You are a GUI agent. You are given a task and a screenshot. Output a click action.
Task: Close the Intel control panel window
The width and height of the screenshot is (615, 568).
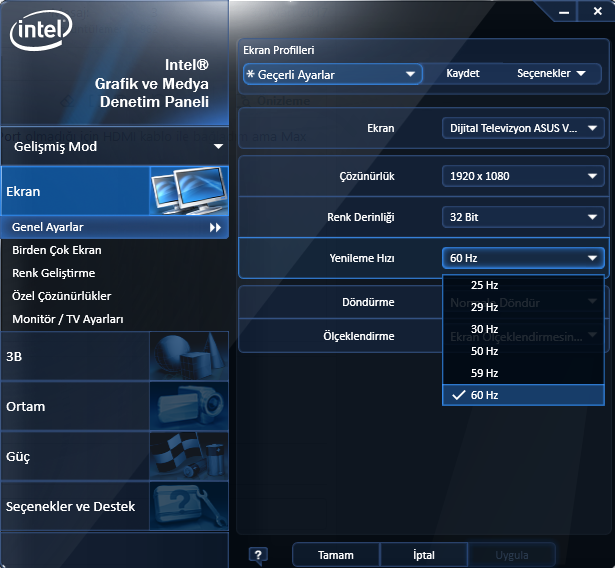point(597,11)
